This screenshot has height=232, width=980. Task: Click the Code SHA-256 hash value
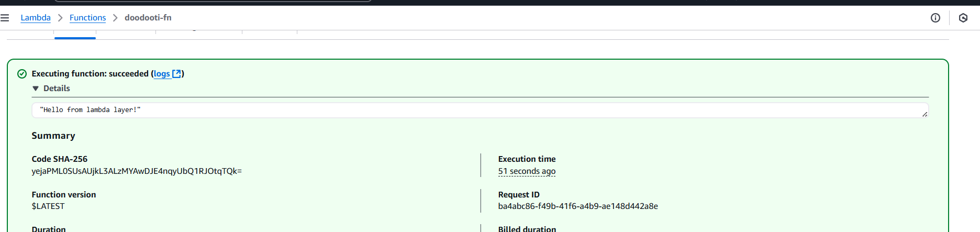(137, 171)
